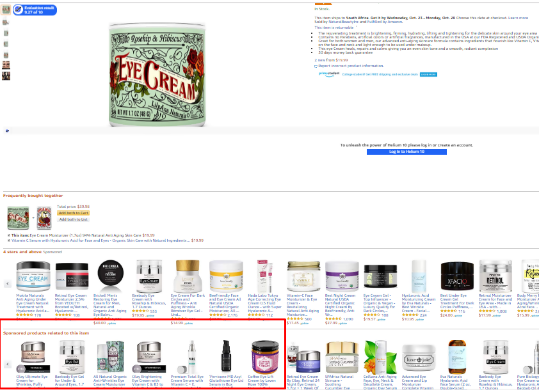Click Add both to Cart button
The width and height of the screenshot is (539, 392).
[x=73, y=213]
